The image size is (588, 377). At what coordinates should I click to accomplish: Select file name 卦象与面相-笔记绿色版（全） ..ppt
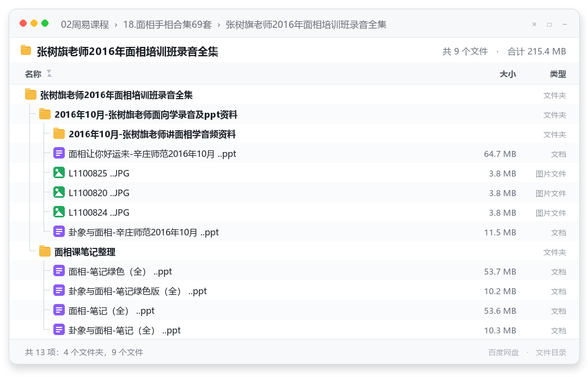click(x=138, y=291)
